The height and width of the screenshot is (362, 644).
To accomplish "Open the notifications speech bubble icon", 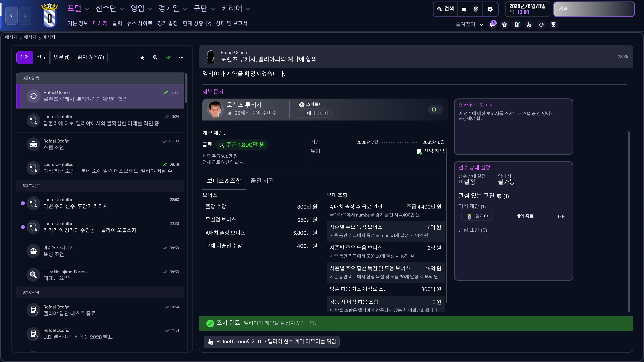I will pyautogui.click(x=492, y=25).
